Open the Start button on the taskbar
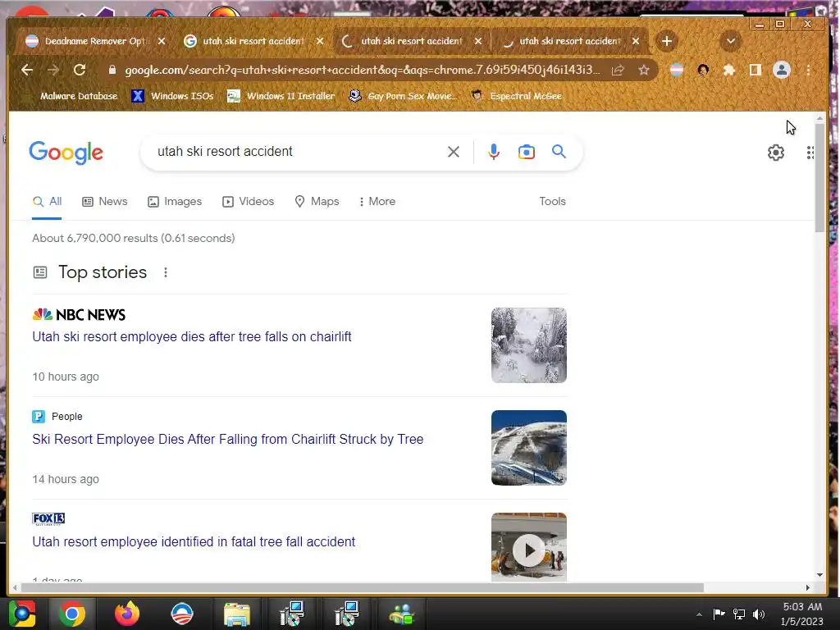The height and width of the screenshot is (630, 840). 22,614
